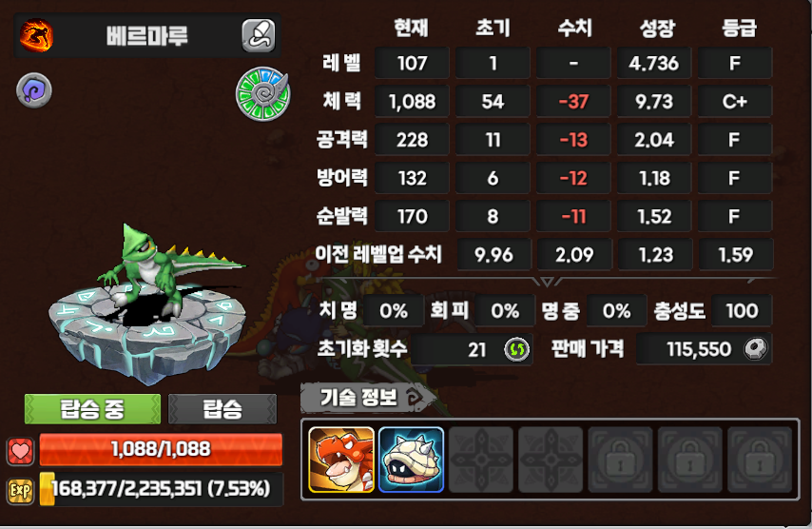The image size is (812, 529).
Task: Click the Exp badge icon
Action: [21, 490]
